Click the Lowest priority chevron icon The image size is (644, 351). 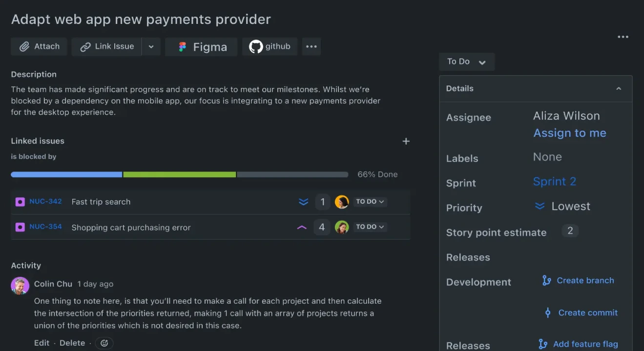tap(540, 206)
